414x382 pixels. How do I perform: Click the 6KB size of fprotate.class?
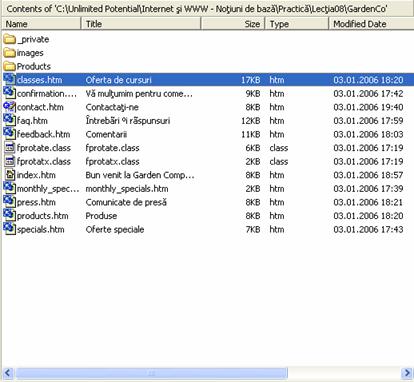[253, 148]
